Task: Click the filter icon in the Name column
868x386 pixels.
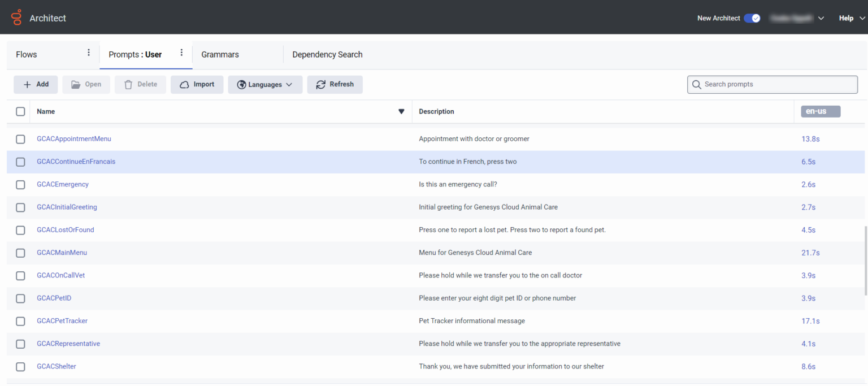Action: tap(401, 111)
